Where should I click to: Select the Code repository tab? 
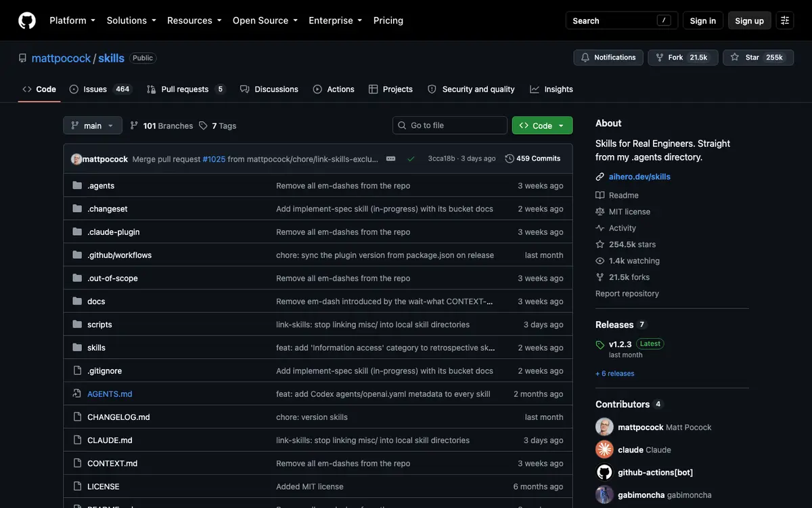click(x=39, y=89)
